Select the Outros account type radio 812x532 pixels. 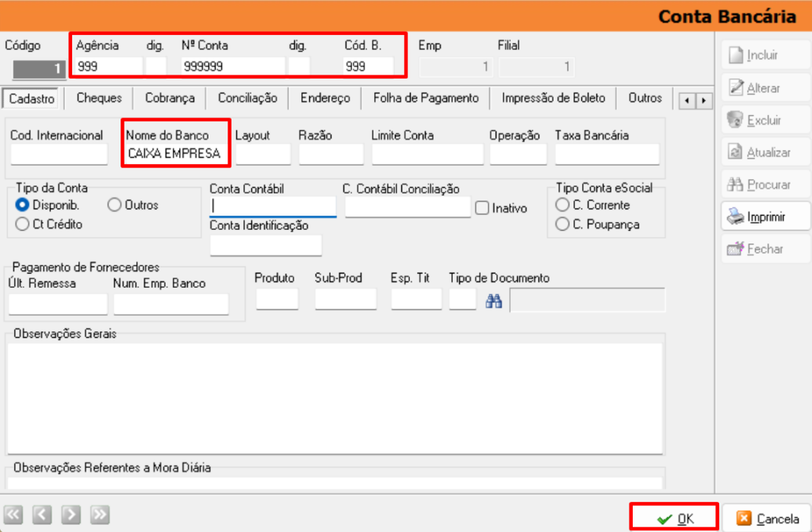(x=113, y=205)
